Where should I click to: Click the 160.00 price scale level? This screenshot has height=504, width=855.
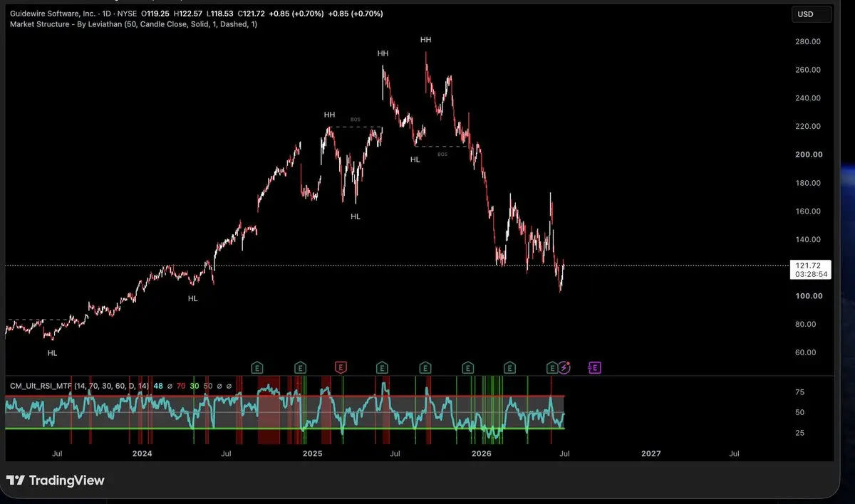click(809, 211)
